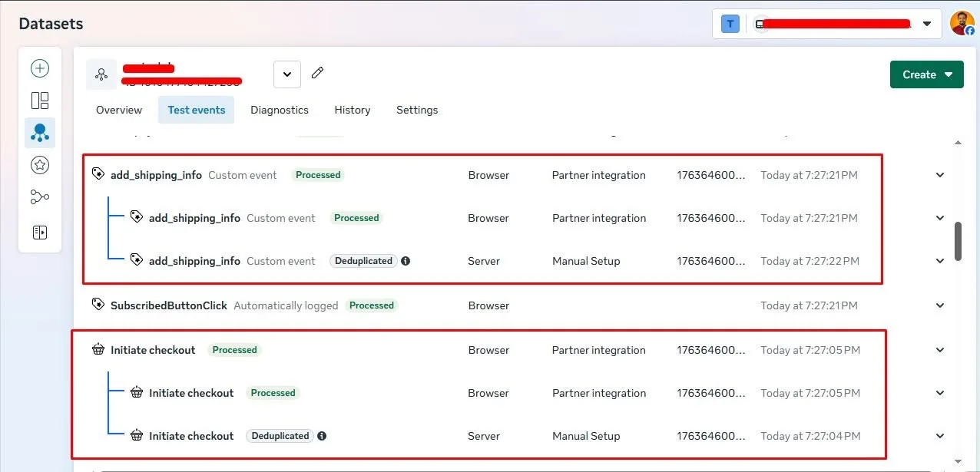
Task: Expand the add_shipping_info Server row chevron
Action: 940,261
